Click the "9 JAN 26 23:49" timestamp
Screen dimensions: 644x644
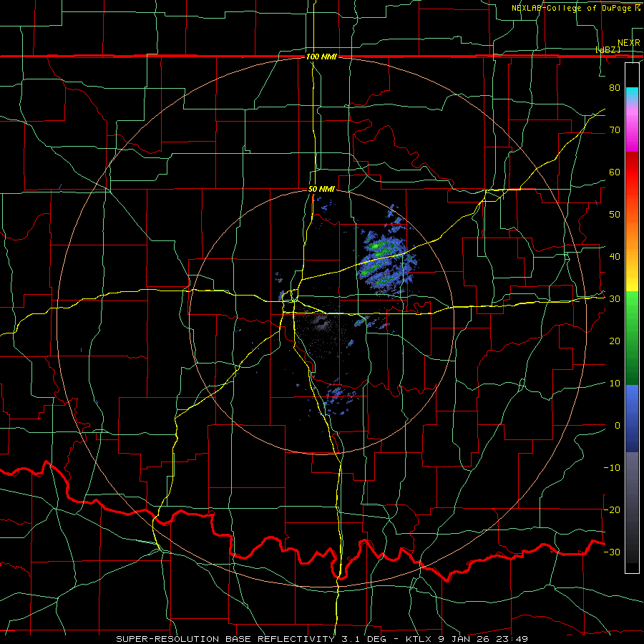[x=484, y=639]
